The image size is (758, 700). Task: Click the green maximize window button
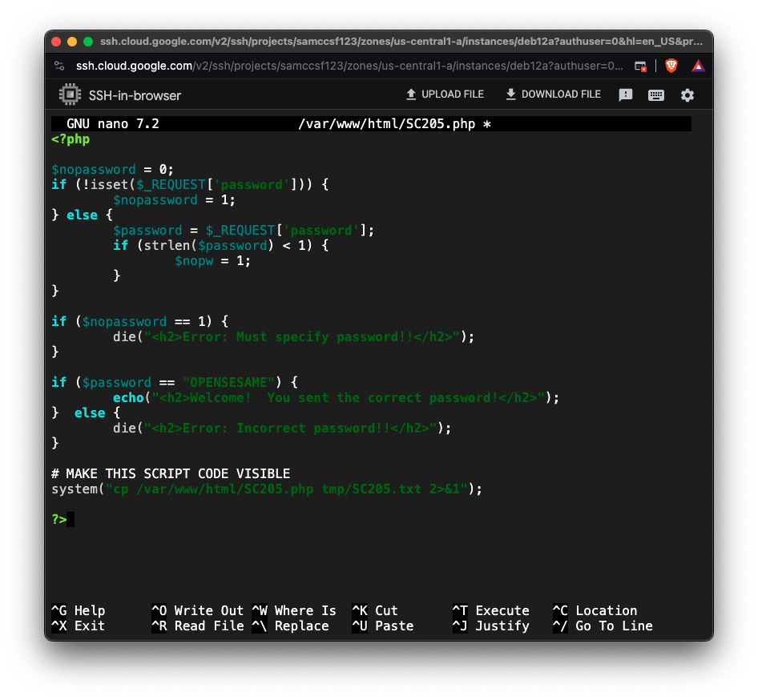coord(88,42)
